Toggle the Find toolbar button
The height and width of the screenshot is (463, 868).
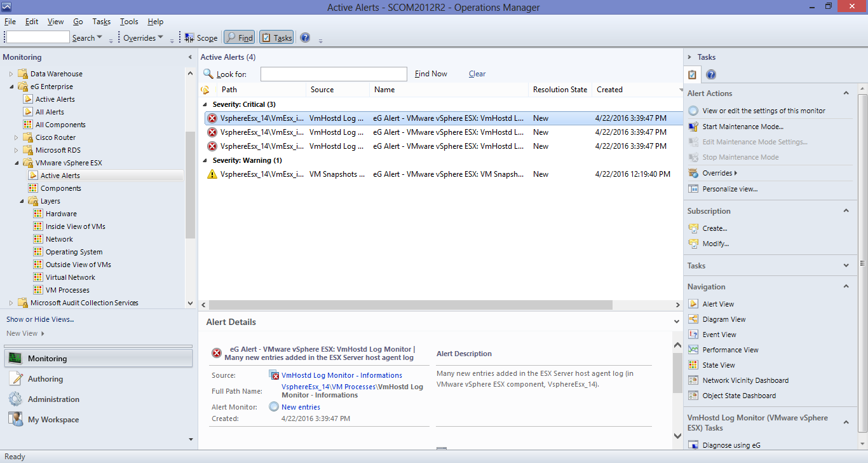(x=239, y=38)
